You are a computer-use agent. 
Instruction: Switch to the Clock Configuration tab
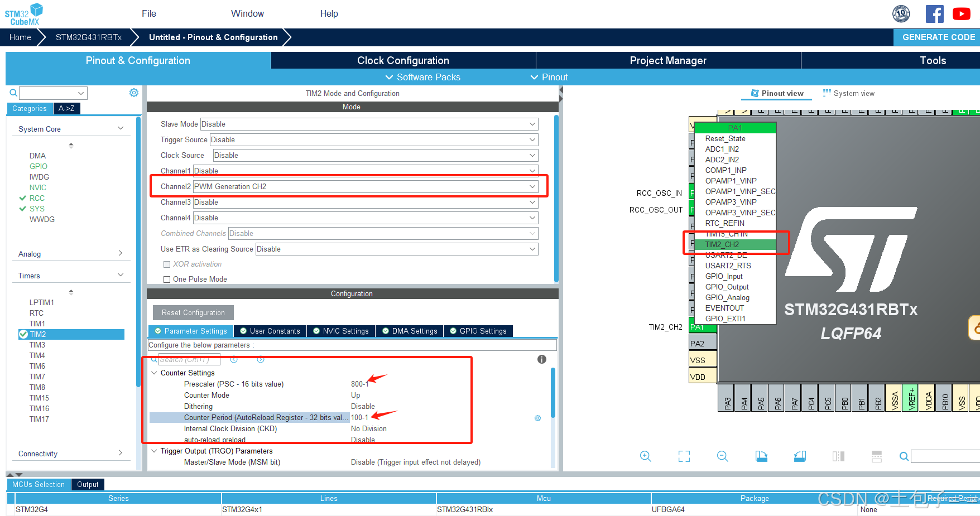403,60
